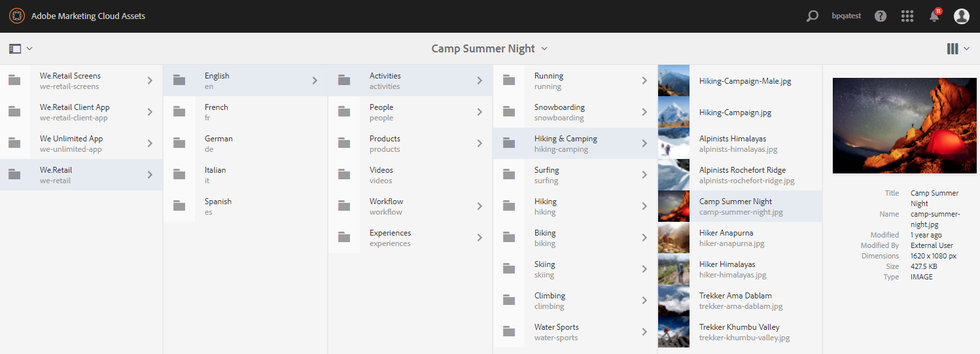Click the We.Retail folder icon

point(14,175)
